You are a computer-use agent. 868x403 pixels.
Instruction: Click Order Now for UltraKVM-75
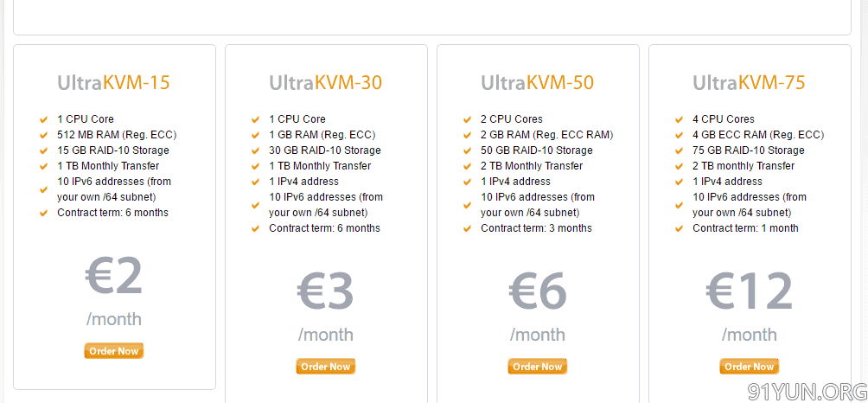(x=749, y=367)
